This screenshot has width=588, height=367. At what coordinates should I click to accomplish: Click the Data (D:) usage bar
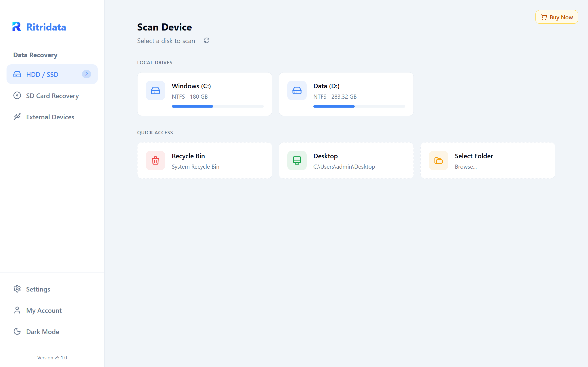tap(359, 106)
